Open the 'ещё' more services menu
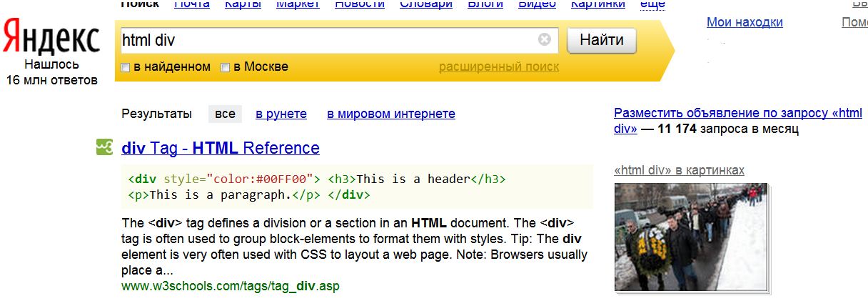This screenshot has height=301, width=868. point(652,4)
